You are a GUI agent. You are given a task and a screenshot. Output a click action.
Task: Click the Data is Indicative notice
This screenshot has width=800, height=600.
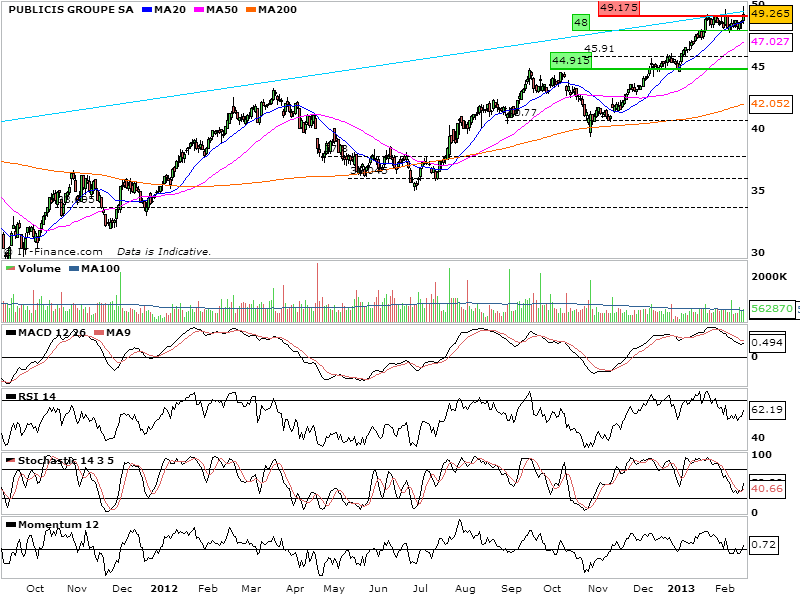click(164, 252)
